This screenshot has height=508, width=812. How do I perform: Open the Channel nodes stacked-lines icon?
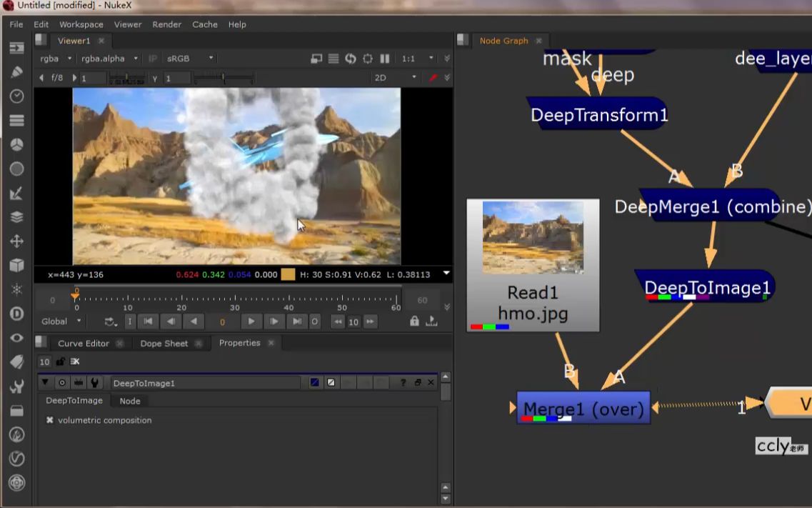point(16,120)
